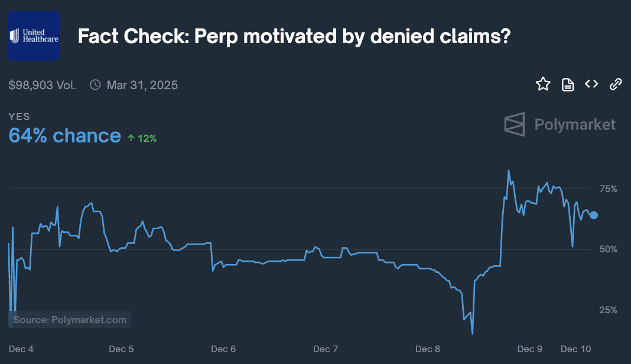Viewport: 631px width, 364px height.
Task: Click the 25% gridline label
Action: coord(608,310)
